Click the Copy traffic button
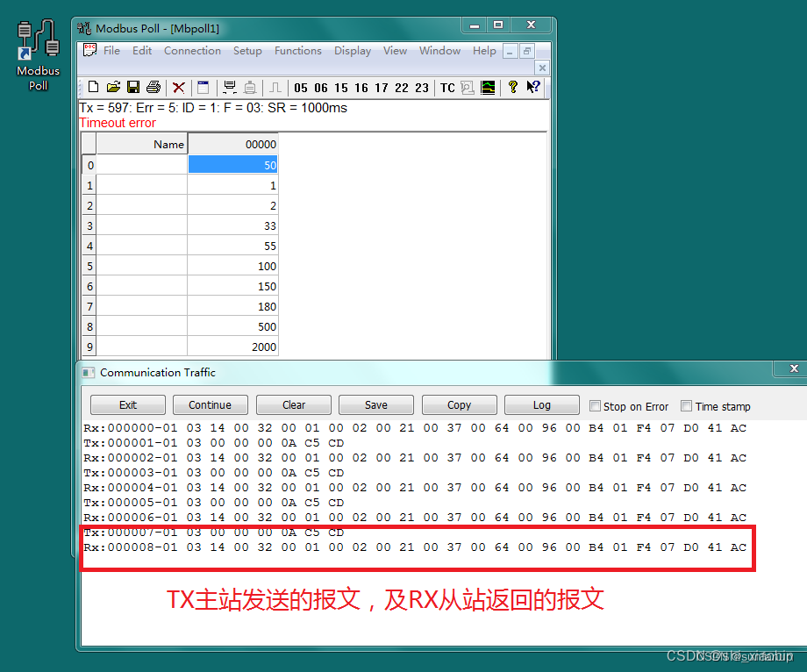 (x=459, y=405)
